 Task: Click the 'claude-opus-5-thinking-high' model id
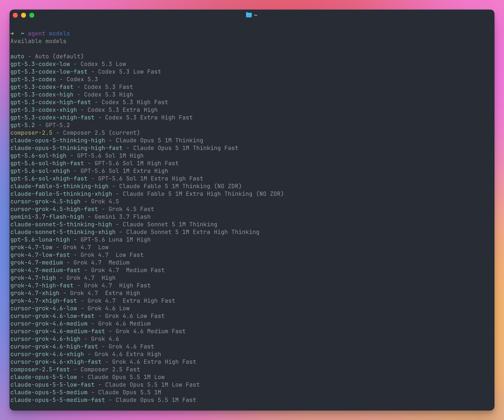[x=58, y=140]
